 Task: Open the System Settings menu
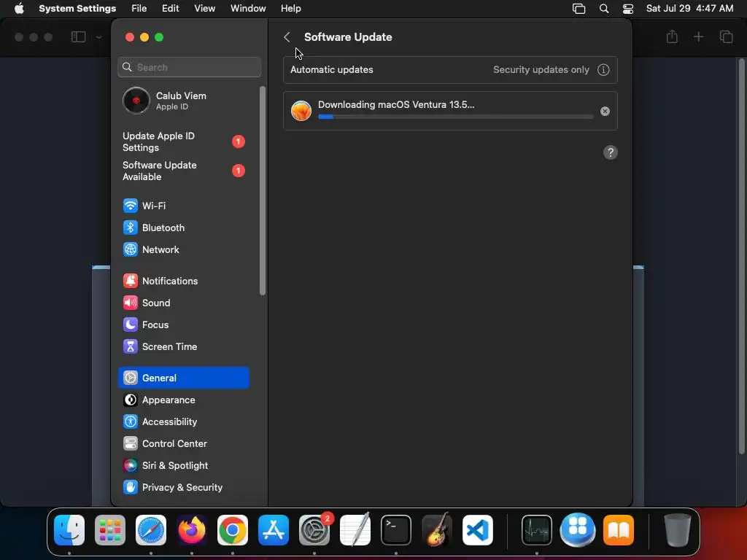pos(77,9)
